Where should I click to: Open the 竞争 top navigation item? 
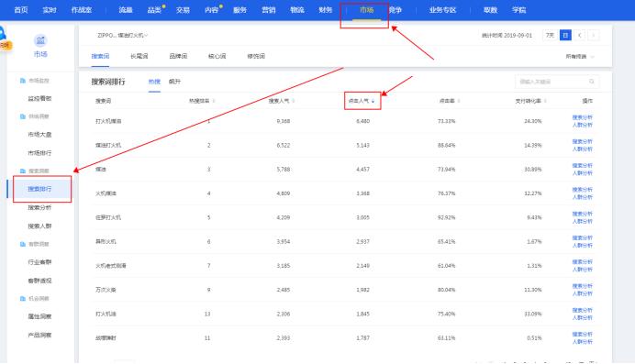395,10
